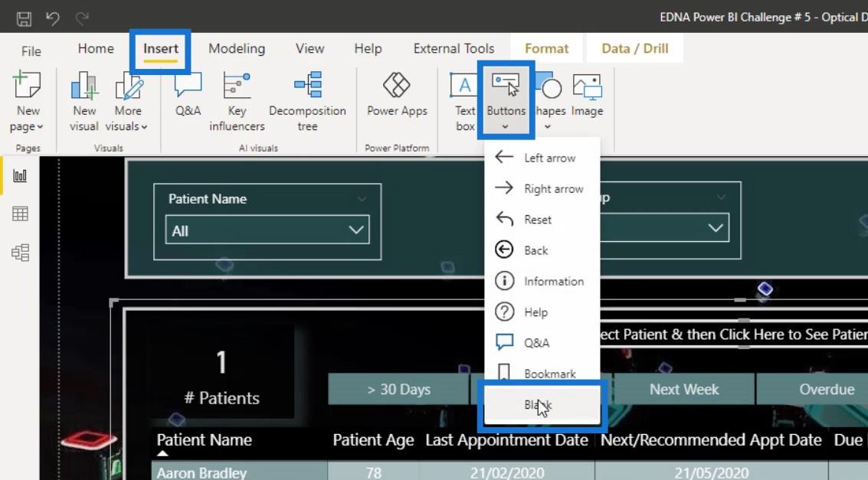Viewport: 868px width, 480px height.
Task: Switch to Report view in sidebar
Action: [x=20, y=176]
